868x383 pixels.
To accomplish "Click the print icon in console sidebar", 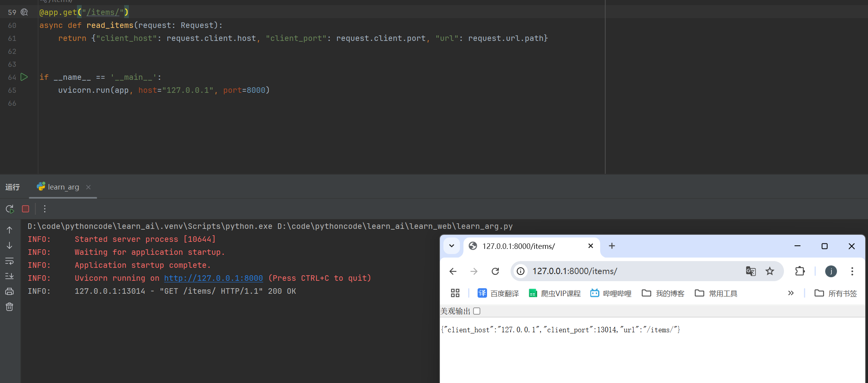I will coord(9,291).
